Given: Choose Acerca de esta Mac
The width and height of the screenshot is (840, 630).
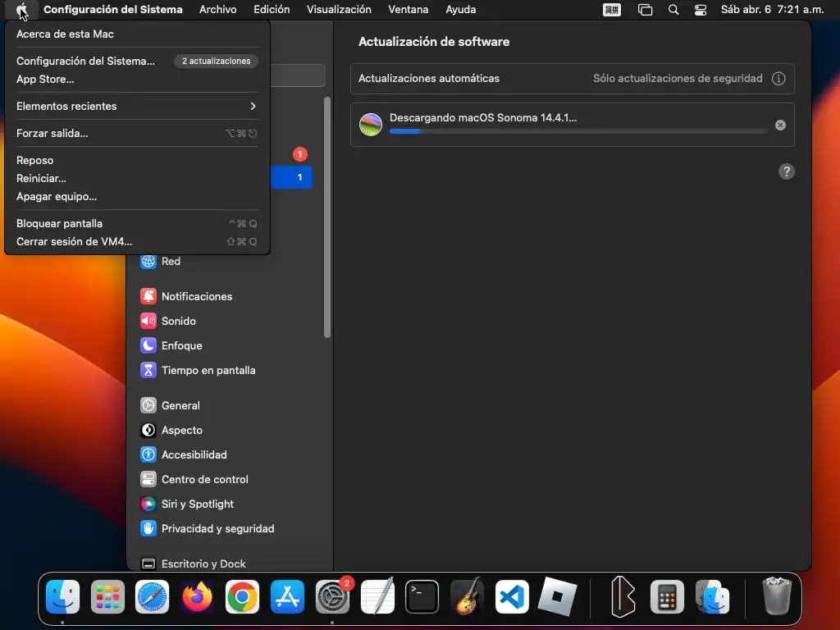Looking at the screenshot, I should (x=137, y=34).
